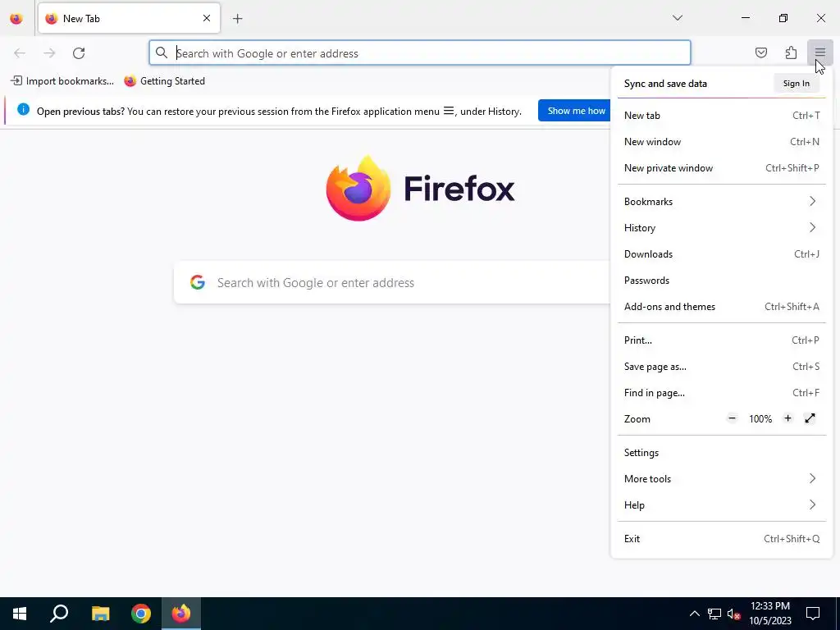Screen dimensions: 840x630
Task: Select Find in page... item
Action: pos(722,393)
